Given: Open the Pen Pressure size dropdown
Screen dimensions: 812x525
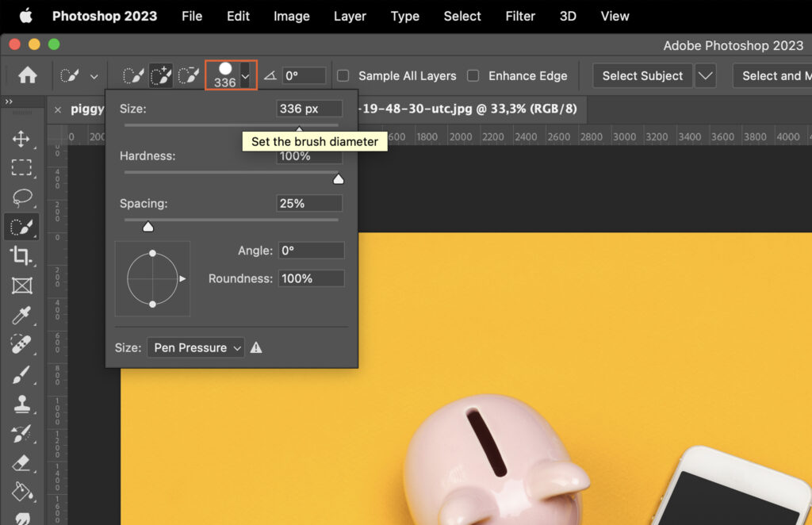Looking at the screenshot, I should point(195,347).
